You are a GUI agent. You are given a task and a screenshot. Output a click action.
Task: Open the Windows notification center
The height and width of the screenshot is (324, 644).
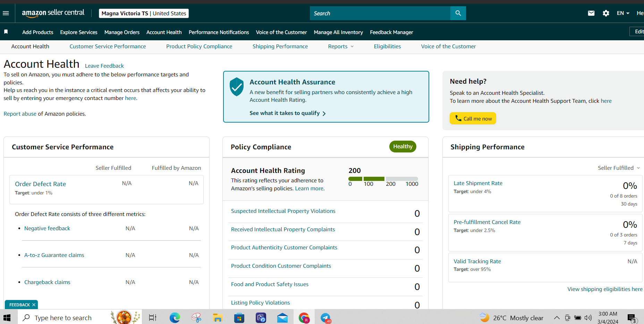click(x=632, y=318)
